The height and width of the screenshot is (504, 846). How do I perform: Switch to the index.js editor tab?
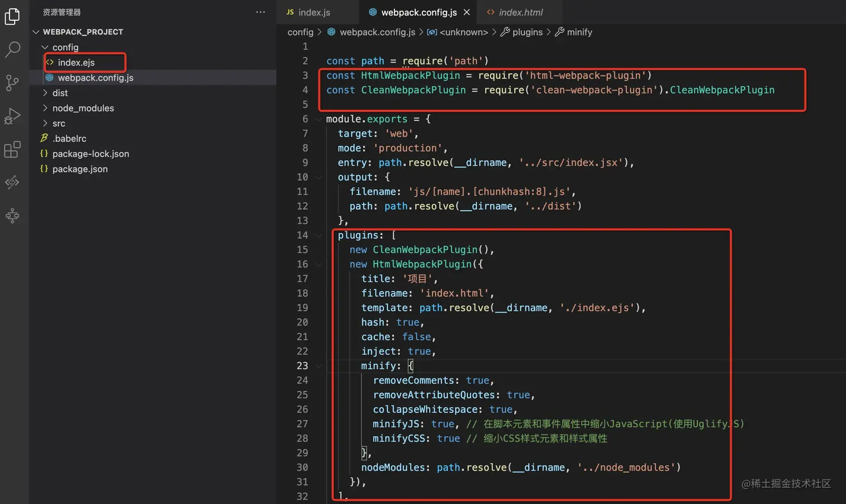[x=317, y=12]
